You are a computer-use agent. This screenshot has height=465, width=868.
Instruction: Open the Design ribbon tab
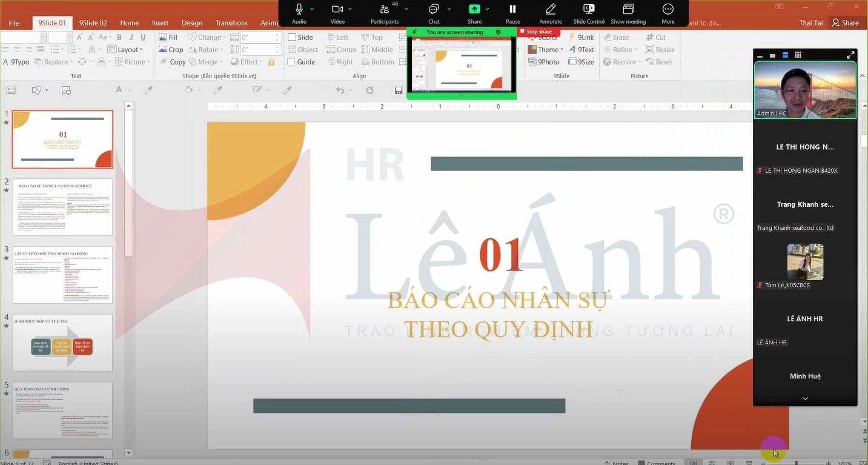click(192, 23)
